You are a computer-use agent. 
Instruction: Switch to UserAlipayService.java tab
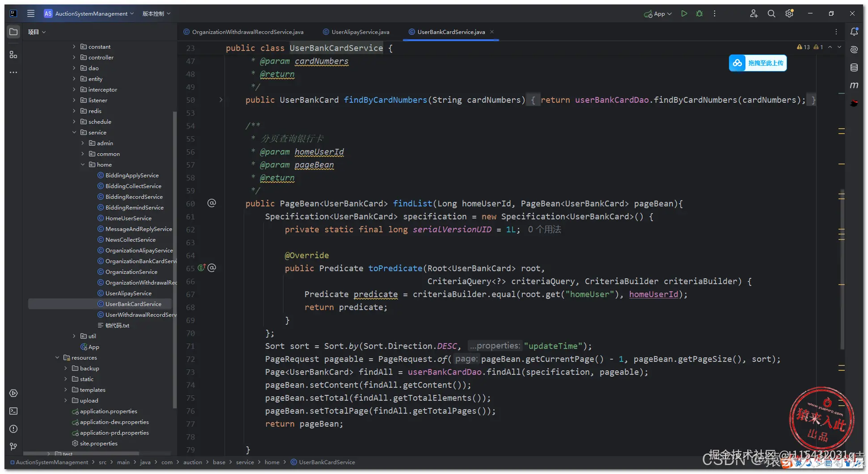(x=360, y=32)
